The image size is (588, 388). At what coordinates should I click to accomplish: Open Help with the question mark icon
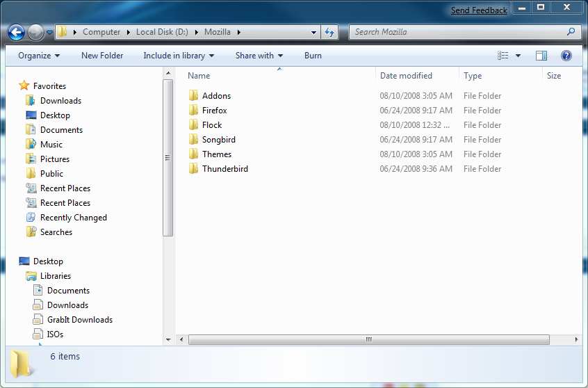(566, 56)
